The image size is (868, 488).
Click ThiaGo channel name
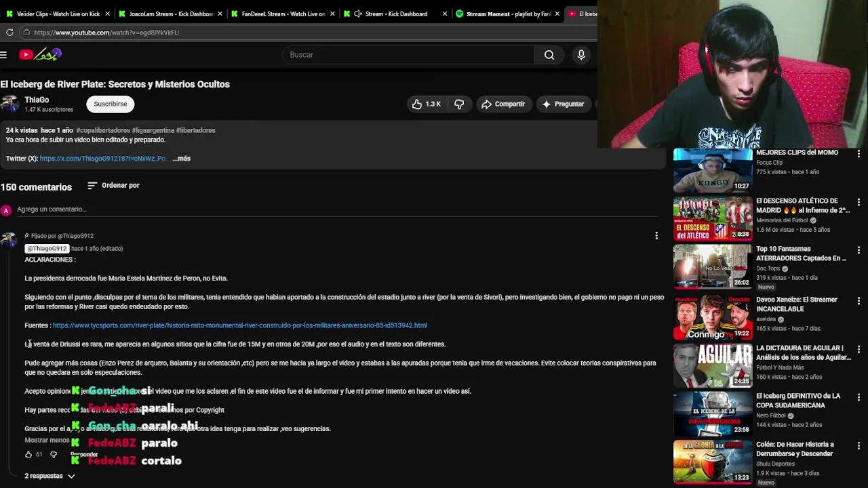(37, 100)
